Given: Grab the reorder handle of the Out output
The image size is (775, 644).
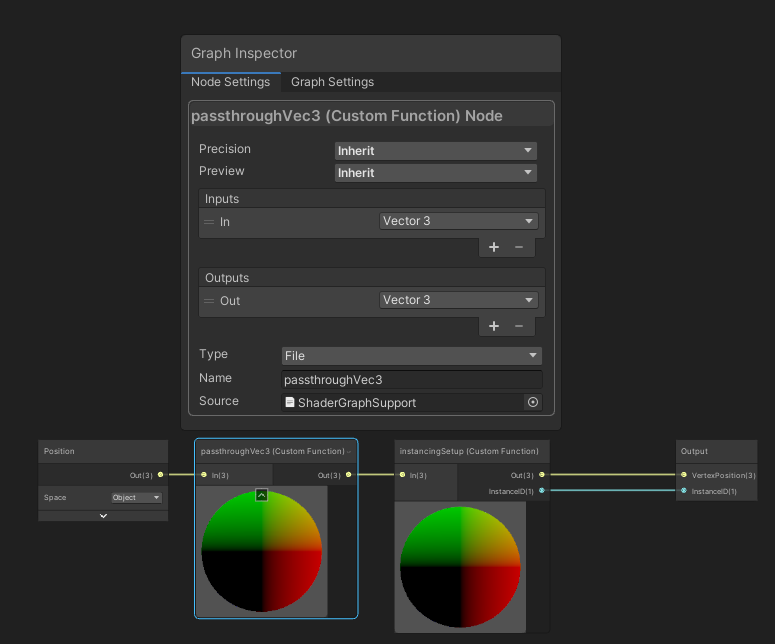Looking at the screenshot, I should pos(209,301).
